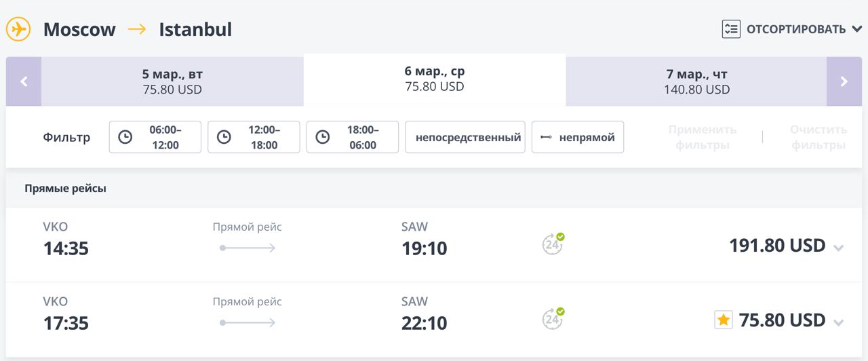Viewport: 868px width, 361px height.
Task: Click 24h check-in icon for 14:35 flight
Action: pos(553,244)
